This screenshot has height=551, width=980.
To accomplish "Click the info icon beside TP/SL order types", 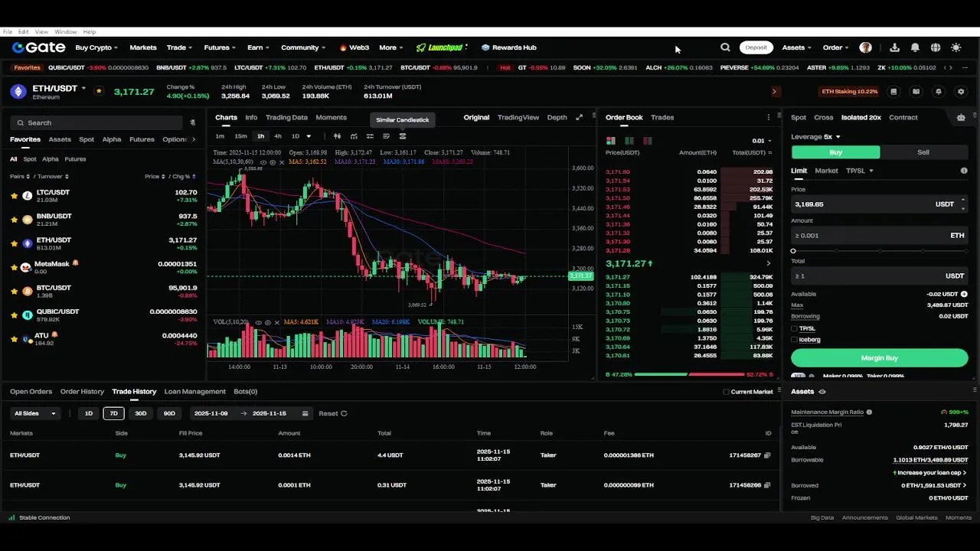I will click(964, 171).
